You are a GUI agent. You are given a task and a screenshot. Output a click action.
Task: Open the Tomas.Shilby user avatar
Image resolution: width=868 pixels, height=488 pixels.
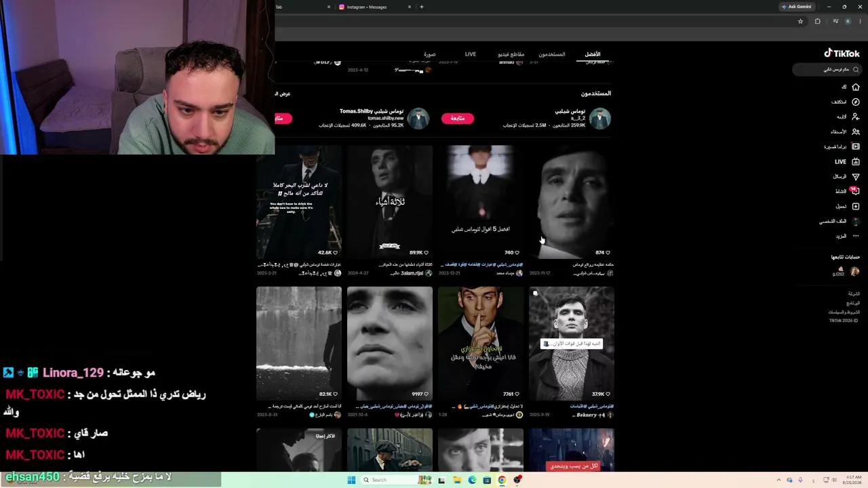418,119
